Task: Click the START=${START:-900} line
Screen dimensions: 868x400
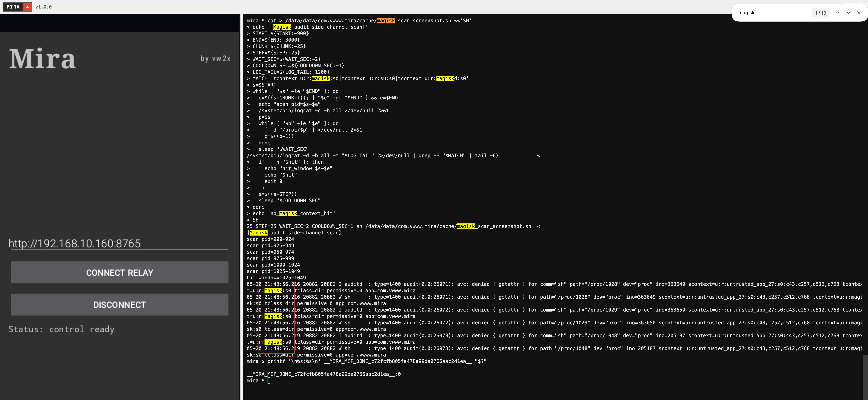Action: click(x=278, y=33)
